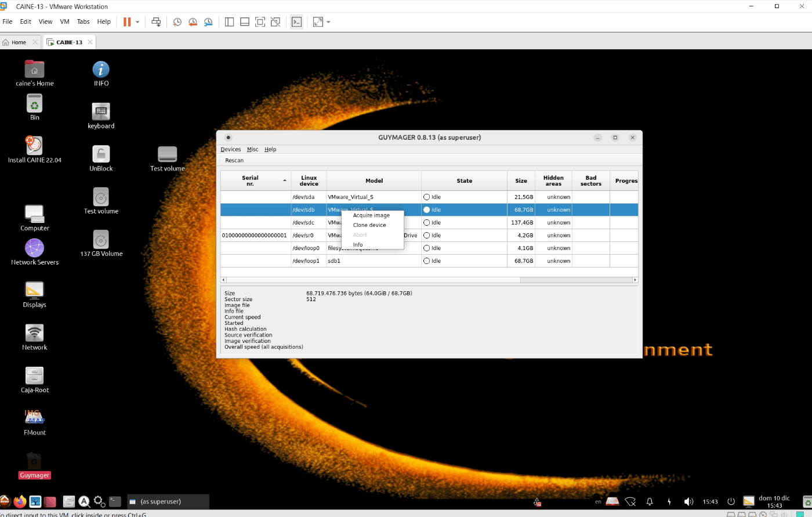The image size is (812, 517).
Task: Open the INFO desktop icon
Action: pyautogui.click(x=101, y=73)
